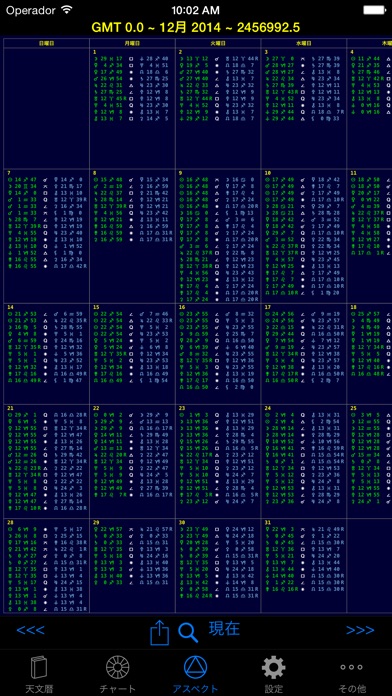The width and height of the screenshot is (392, 696).
Task: Jump to 現在 (now)
Action: 224,628
